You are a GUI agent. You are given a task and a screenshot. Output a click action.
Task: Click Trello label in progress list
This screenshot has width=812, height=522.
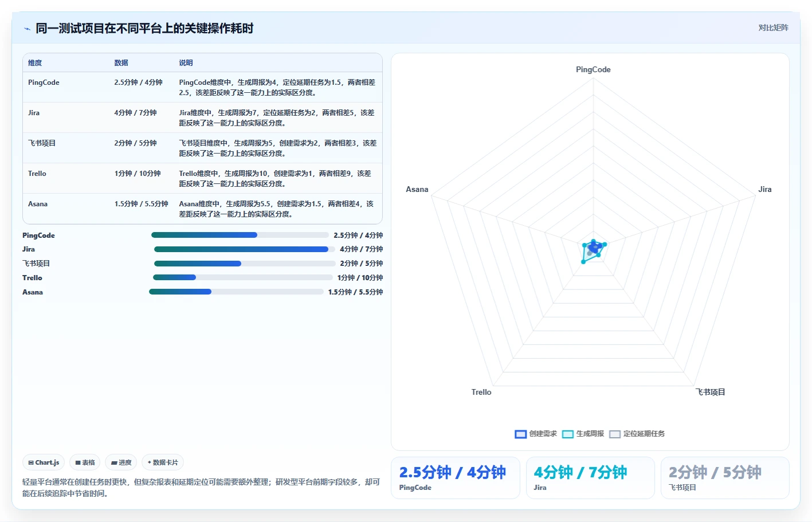pyautogui.click(x=32, y=277)
